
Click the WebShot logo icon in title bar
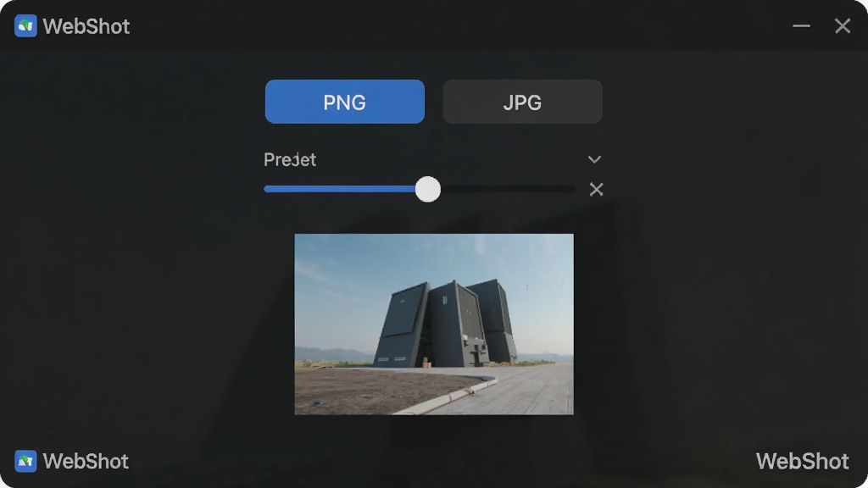(25, 26)
